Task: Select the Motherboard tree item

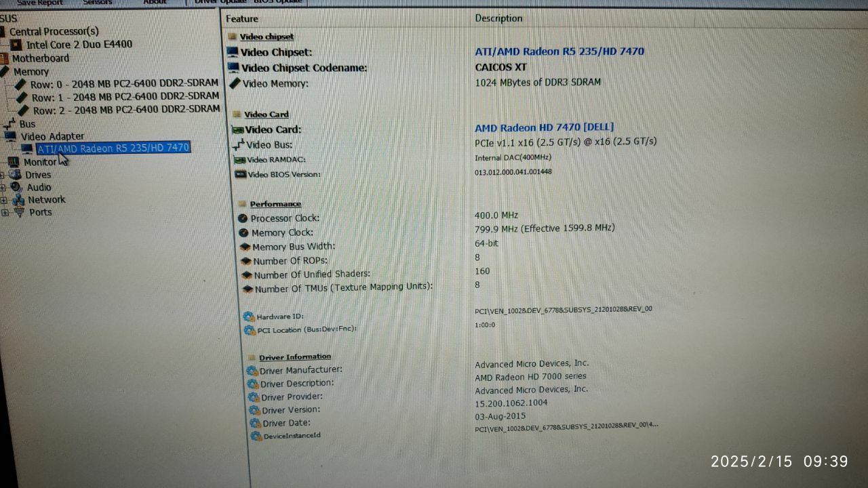Action: (x=41, y=58)
